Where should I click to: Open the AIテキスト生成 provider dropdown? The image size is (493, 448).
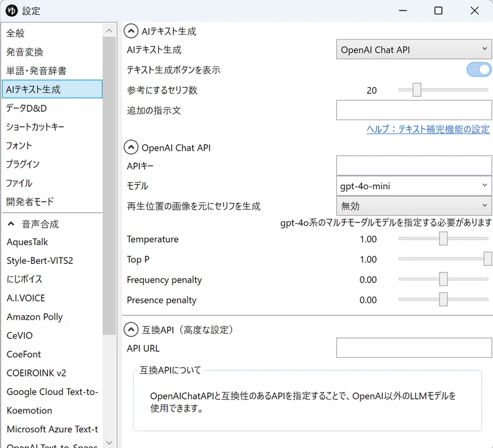(414, 49)
